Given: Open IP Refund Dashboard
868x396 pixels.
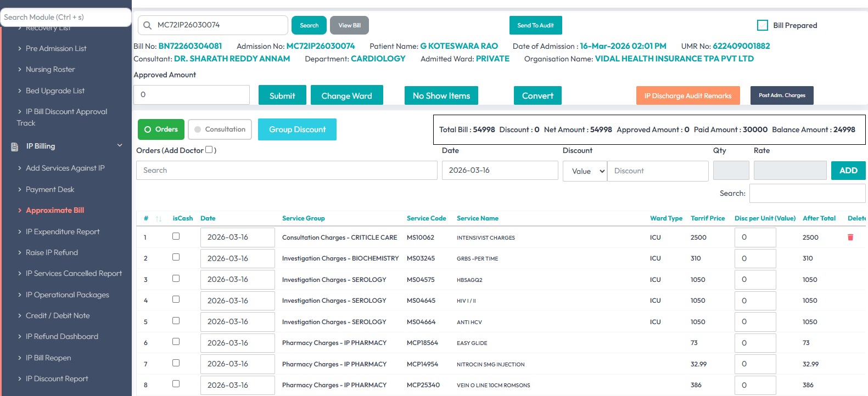Looking at the screenshot, I should point(62,336).
